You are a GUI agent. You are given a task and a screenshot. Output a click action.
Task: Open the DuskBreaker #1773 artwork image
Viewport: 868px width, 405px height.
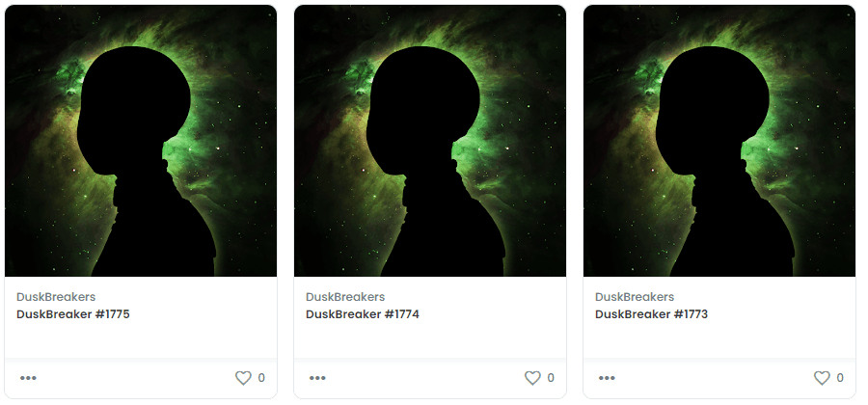(x=719, y=141)
